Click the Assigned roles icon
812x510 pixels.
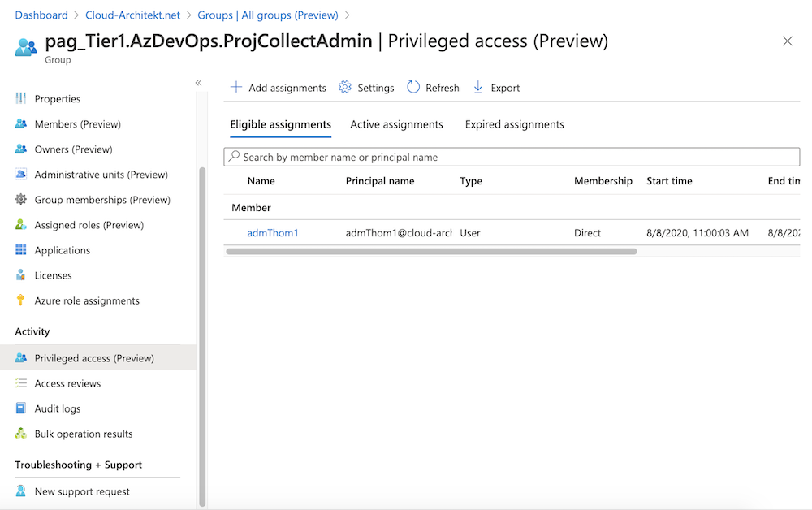(21, 225)
